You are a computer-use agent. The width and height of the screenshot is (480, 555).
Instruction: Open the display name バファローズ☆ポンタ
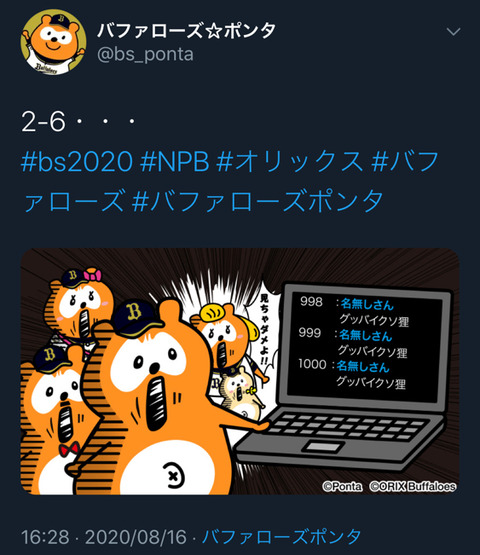pos(187,30)
